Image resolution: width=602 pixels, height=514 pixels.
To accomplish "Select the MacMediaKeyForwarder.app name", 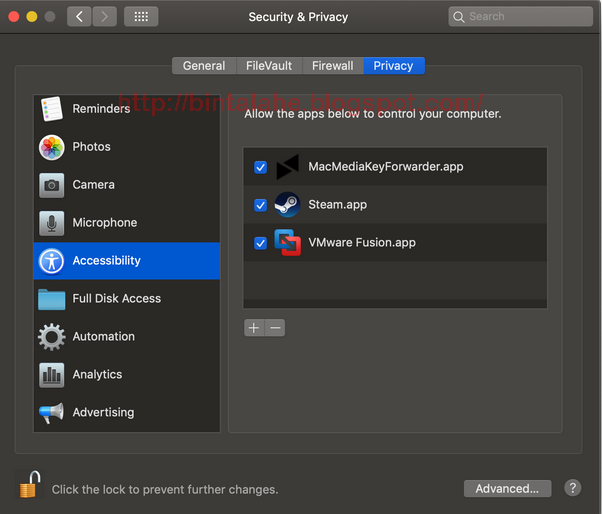I will point(386,167).
